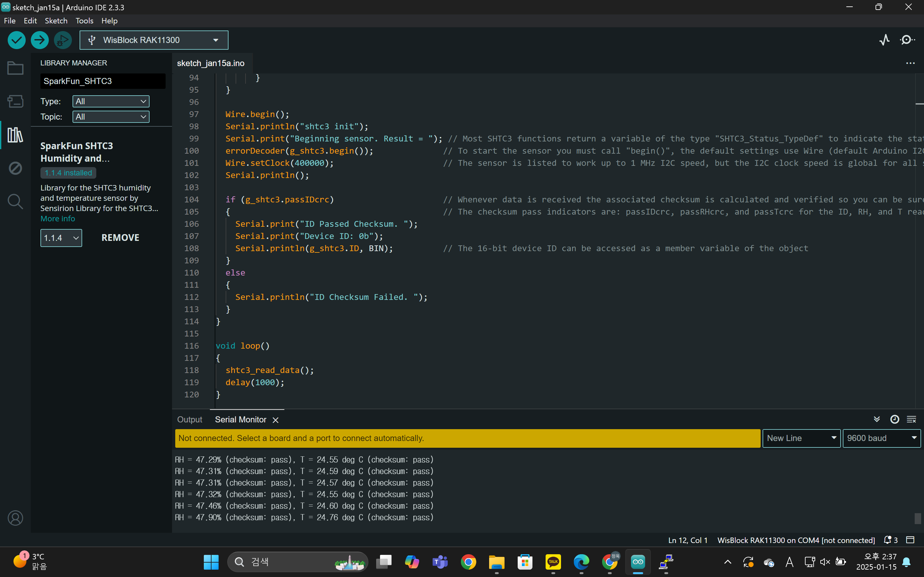Open the Serial Plotter icon
The image size is (924, 577).
click(884, 40)
